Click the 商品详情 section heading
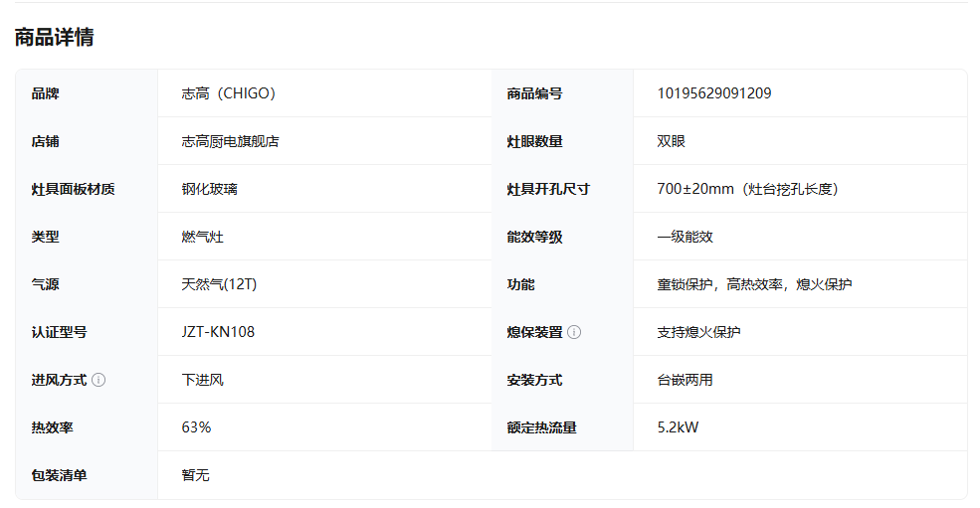 coord(55,38)
